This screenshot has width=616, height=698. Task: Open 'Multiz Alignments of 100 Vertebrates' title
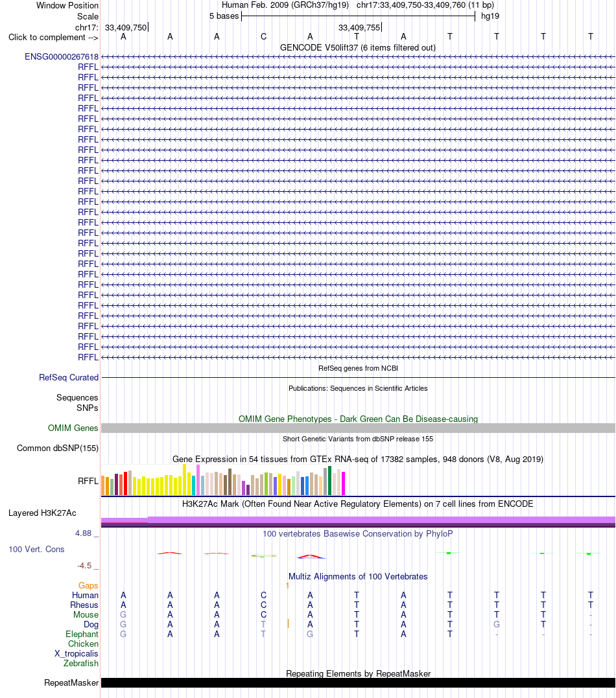pyautogui.click(x=358, y=576)
